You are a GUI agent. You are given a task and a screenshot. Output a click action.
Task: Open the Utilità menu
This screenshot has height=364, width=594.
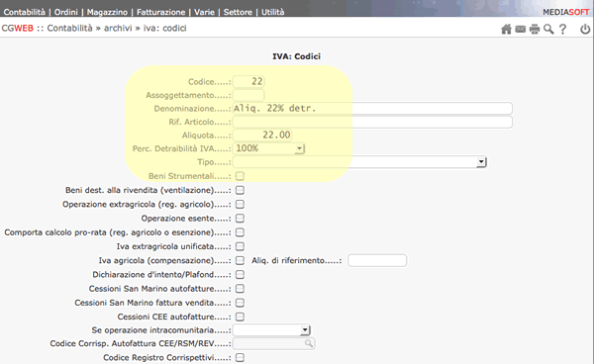tap(273, 12)
